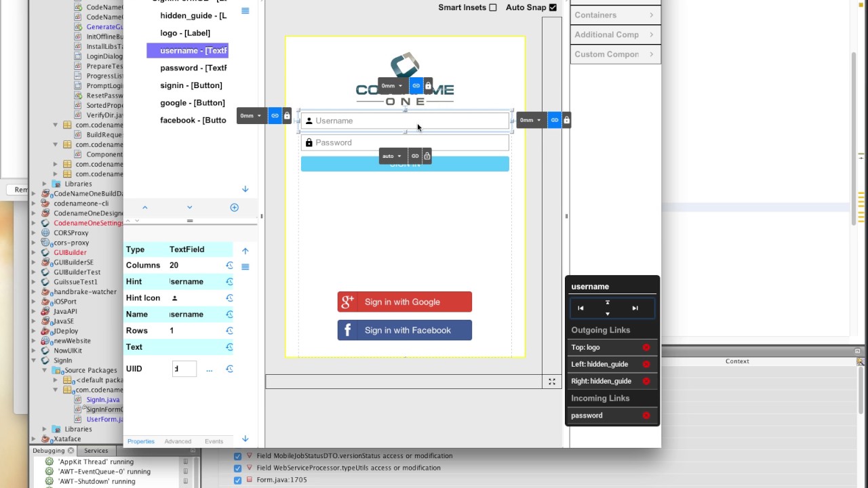Click the snap-to-top arrow in the username popup
The width and height of the screenshot is (868, 488).
[x=608, y=303]
